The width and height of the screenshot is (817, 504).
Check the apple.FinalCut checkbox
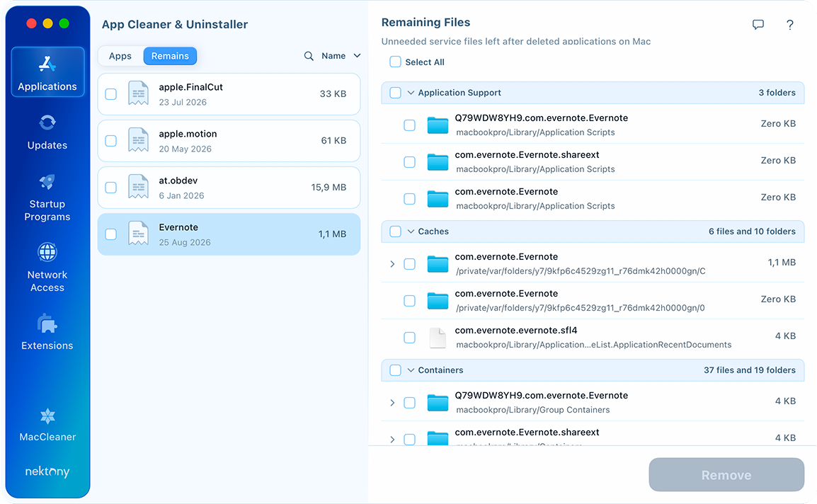111,94
